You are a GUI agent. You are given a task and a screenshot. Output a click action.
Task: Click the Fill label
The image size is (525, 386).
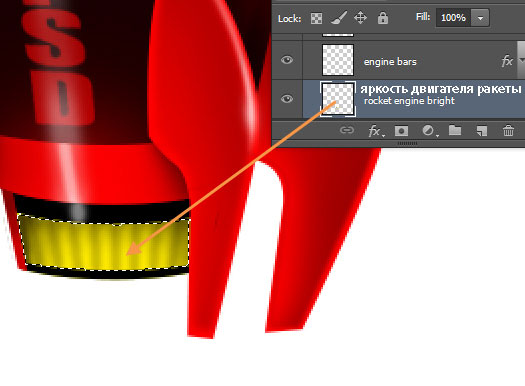click(x=423, y=17)
